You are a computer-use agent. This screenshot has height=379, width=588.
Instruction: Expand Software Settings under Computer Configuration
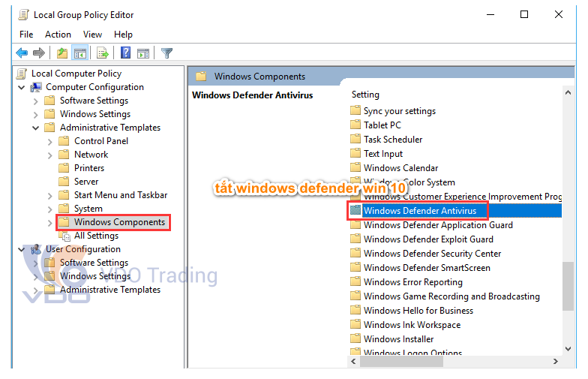pyautogui.click(x=36, y=101)
